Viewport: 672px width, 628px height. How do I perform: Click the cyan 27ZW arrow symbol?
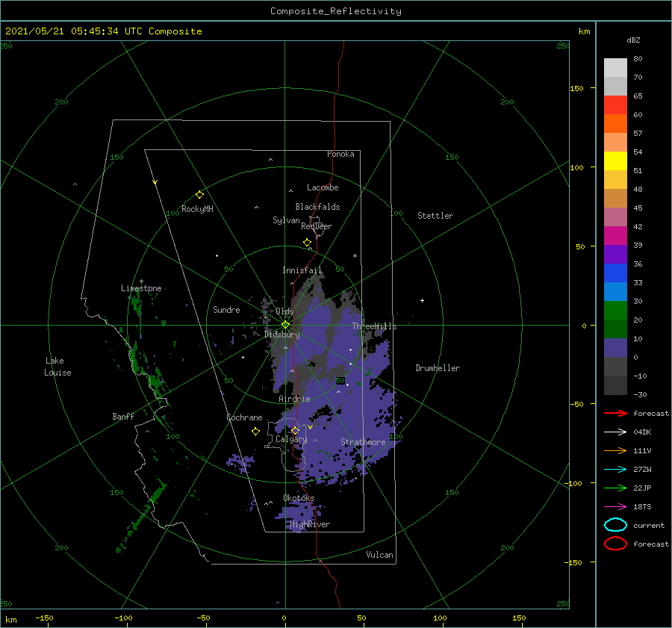point(615,470)
